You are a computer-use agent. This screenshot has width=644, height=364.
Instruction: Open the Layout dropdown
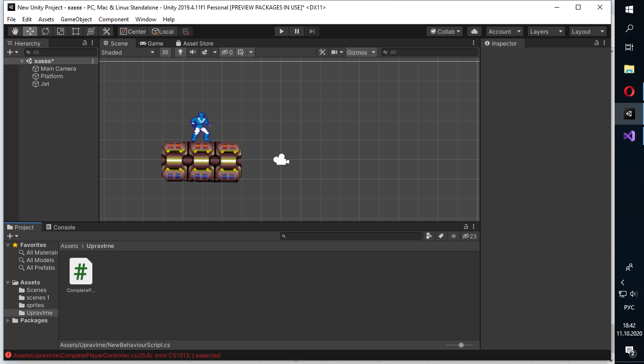point(588,31)
